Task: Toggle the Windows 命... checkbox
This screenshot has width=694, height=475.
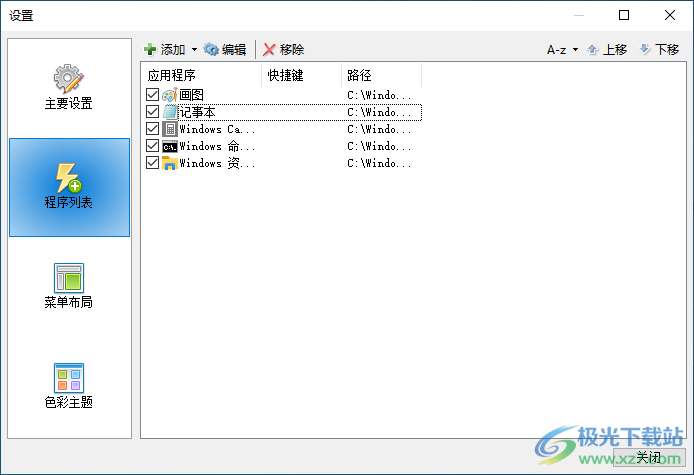Action: click(x=152, y=146)
